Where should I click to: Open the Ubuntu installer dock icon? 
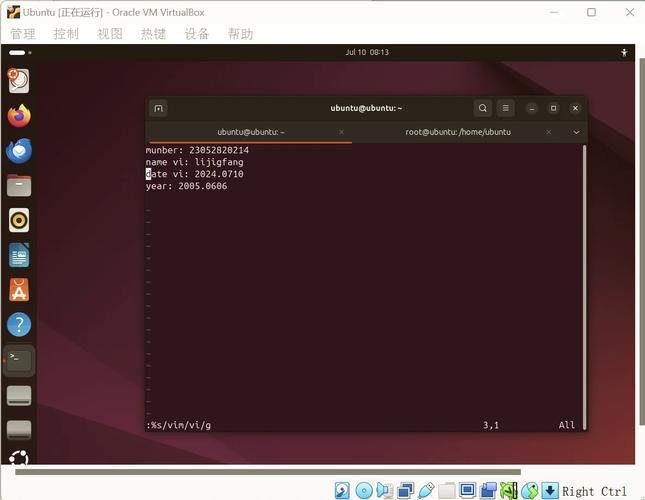[x=19, y=81]
